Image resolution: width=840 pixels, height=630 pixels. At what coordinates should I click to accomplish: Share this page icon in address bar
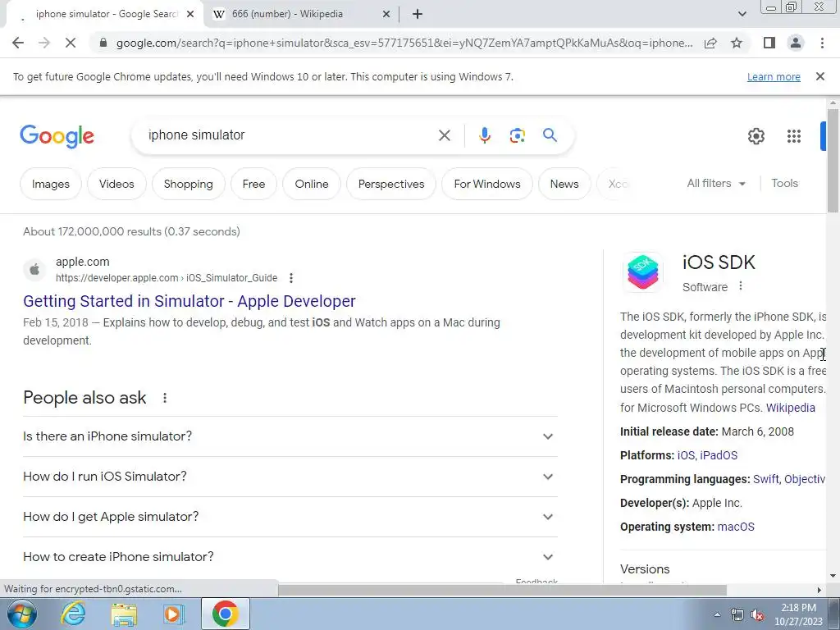(x=710, y=43)
